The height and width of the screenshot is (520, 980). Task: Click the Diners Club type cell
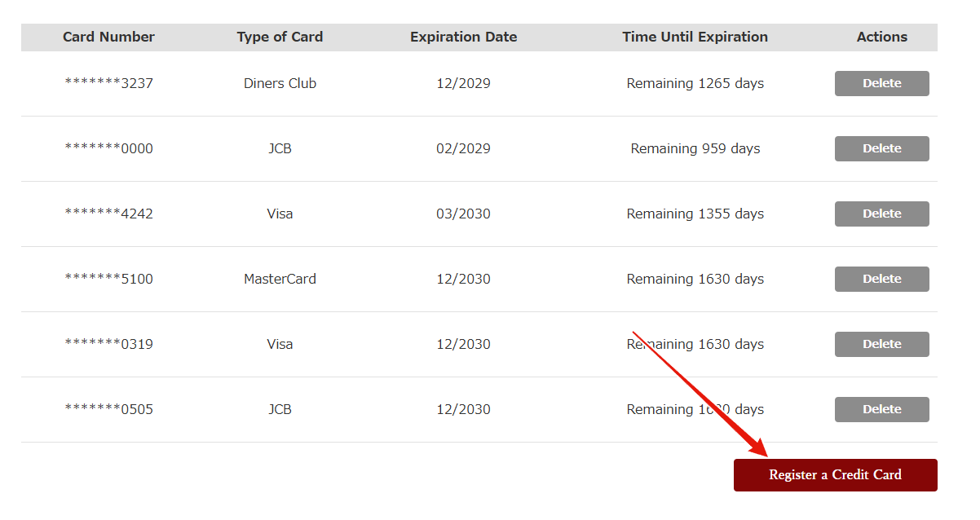pyautogui.click(x=280, y=83)
